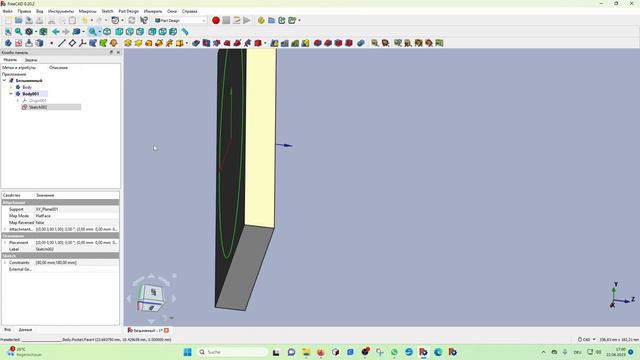Click the execute macro play icon
Image resolution: width=640 pixels, height=360 pixels.
click(x=247, y=20)
